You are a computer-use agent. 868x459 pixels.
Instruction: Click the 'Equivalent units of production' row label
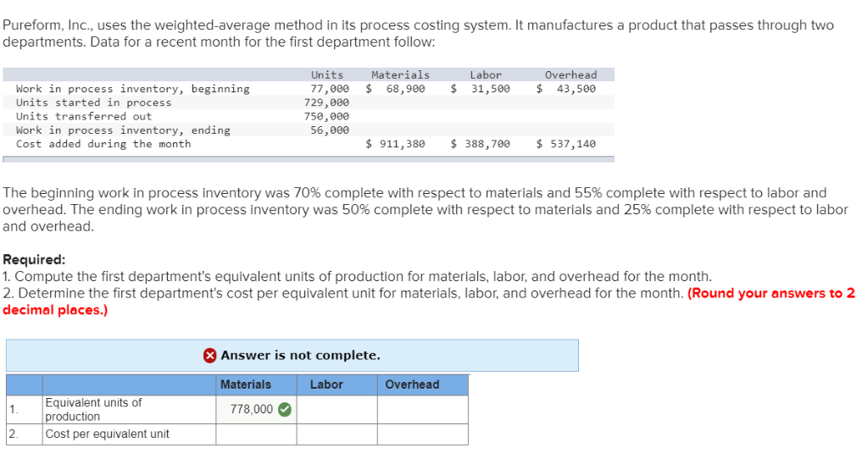pos(93,410)
